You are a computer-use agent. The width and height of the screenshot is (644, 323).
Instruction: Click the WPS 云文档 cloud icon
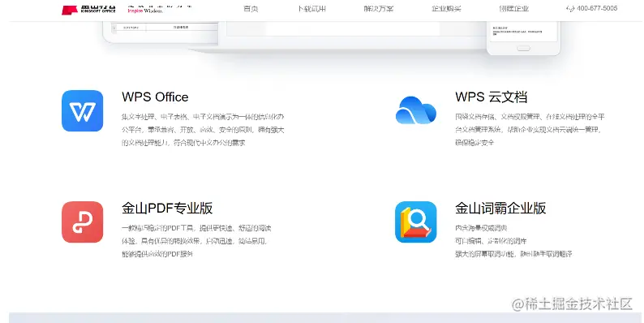415,110
